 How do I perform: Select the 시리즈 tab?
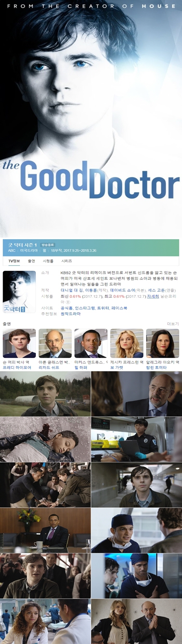tap(67, 261)
